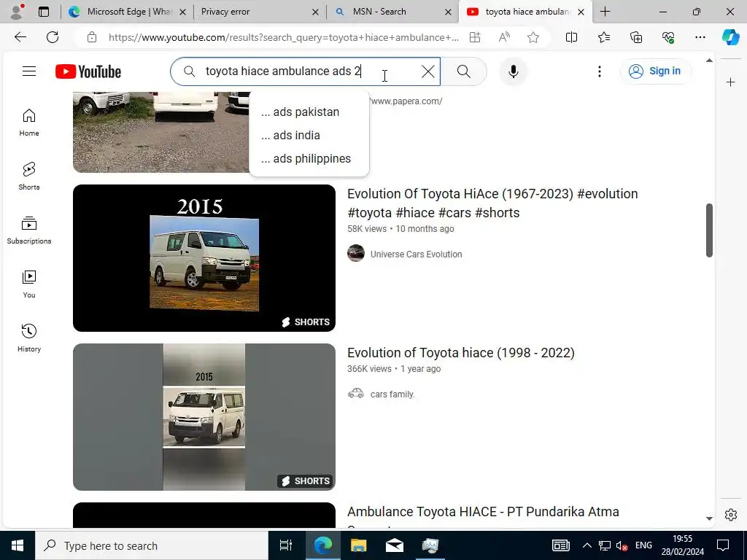Add sidebar app with plus icon
This screenshot has height=560, width=747.
click(x=731, y=82)
